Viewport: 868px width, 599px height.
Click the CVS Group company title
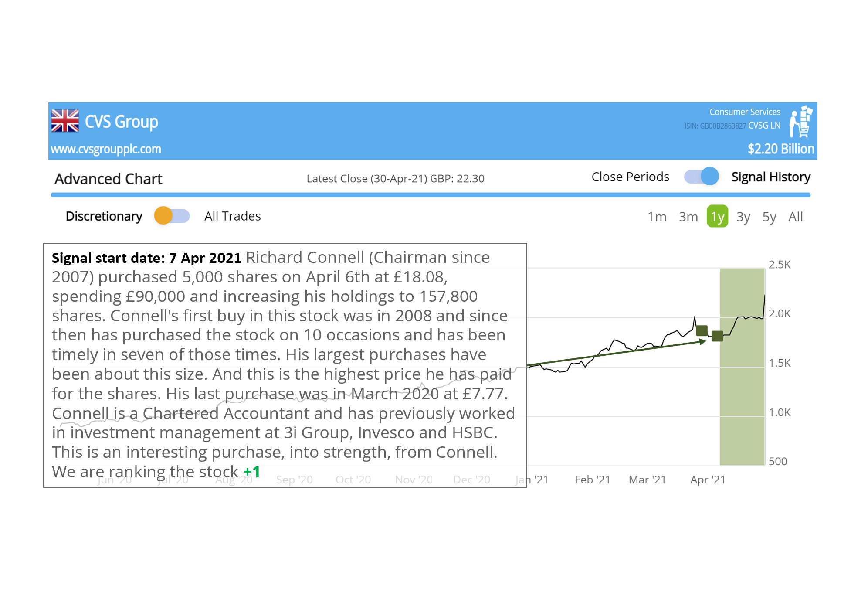click(121, 122)
